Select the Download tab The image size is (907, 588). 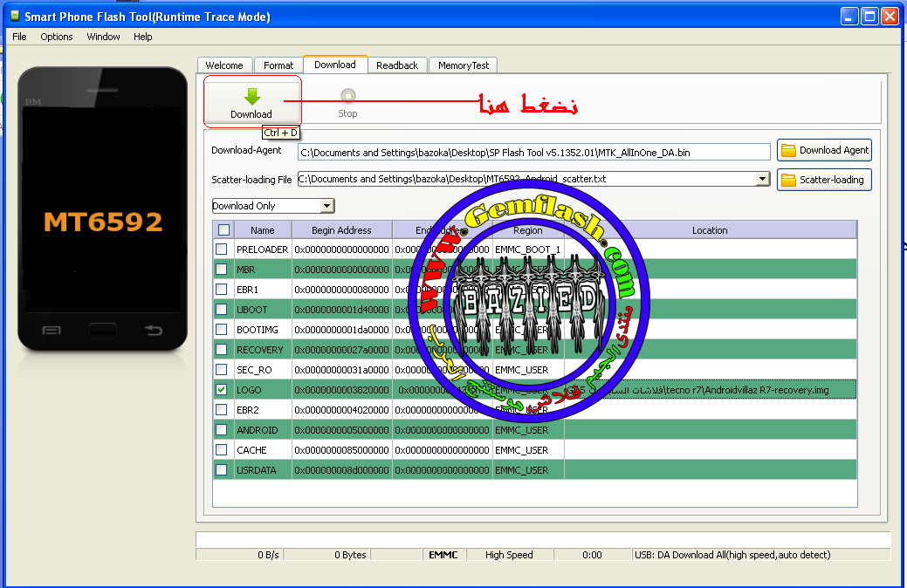tap(335, 65)
